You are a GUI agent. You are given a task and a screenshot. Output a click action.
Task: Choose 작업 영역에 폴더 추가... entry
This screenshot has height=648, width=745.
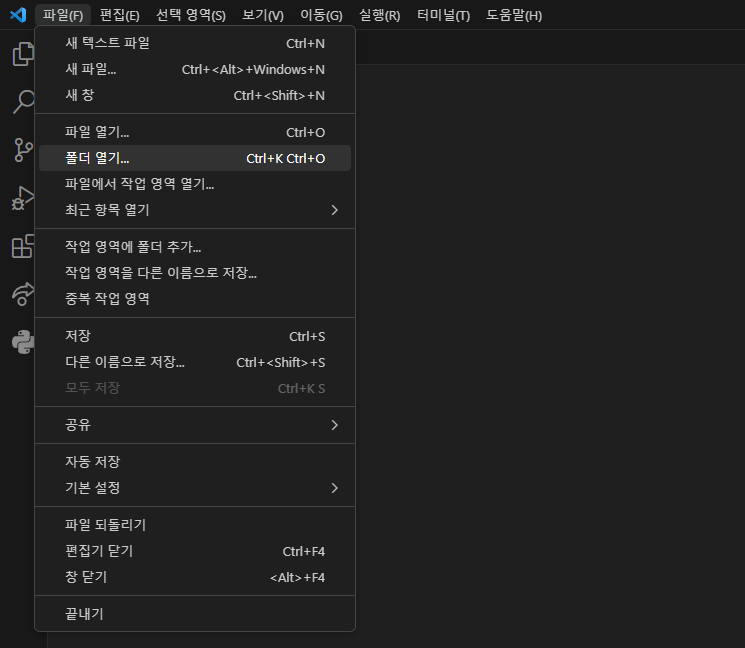click(x=195, y=247)
